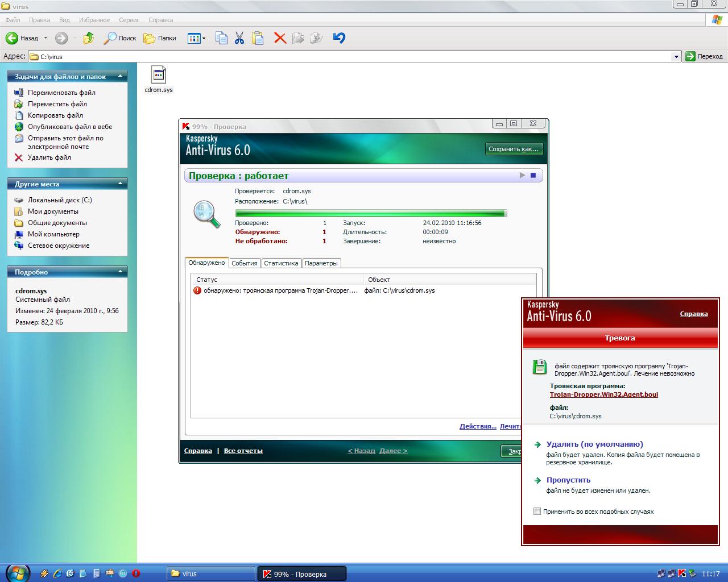Launch Internet Explorer from quick launch
Image resolution: width=728 pixels, height=582 pixels.
[x=57, y=573]
